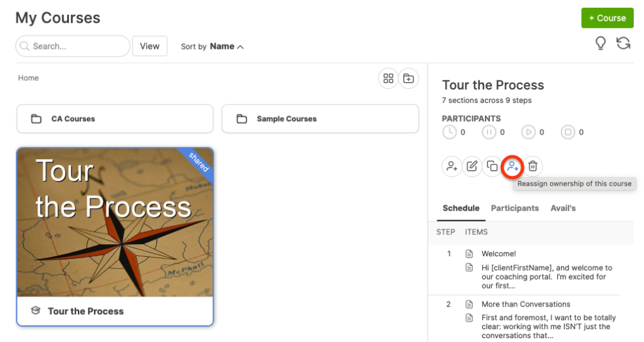Switch to the Participants tab
The height and width of the screenshot is (342, 644).
coord(515,208)
